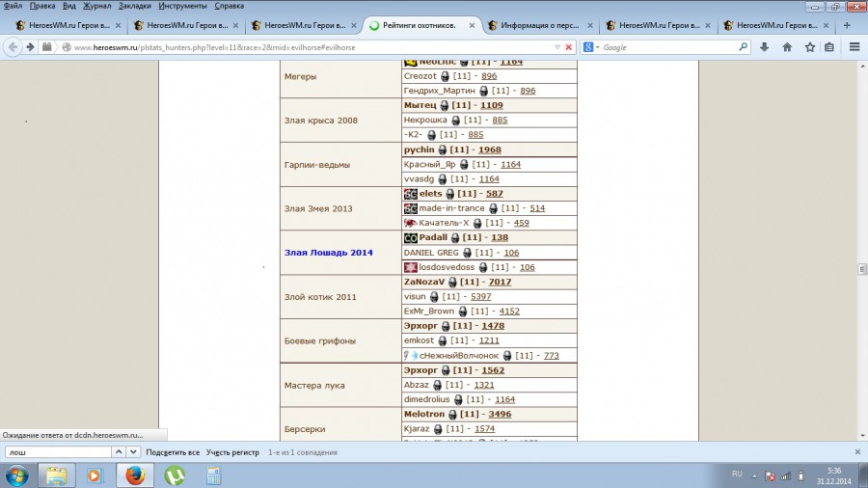Click the clan icon next to elets

pos(410,194)
